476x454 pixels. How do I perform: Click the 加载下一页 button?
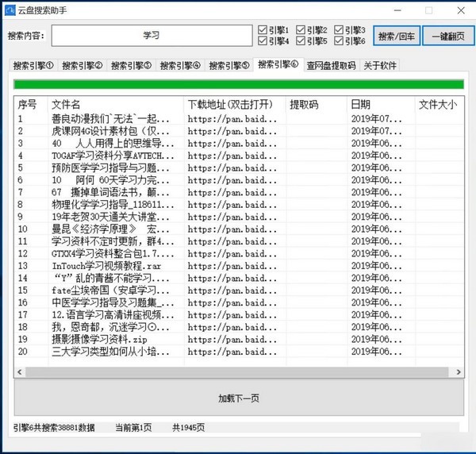point(239,398)
